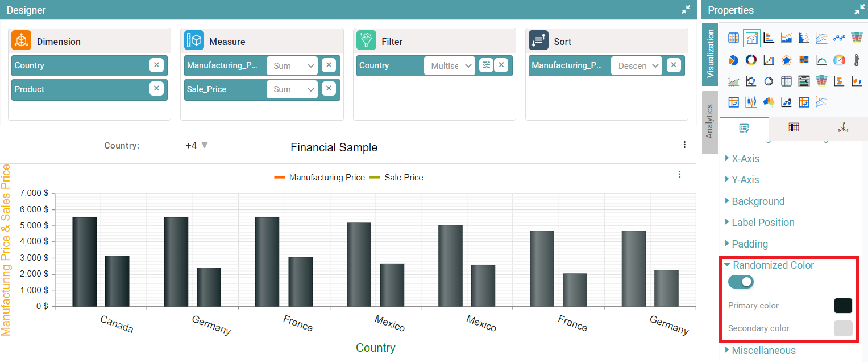Choose the donut chart visualization
The image size is (868, 362).
tap(751, 60)
